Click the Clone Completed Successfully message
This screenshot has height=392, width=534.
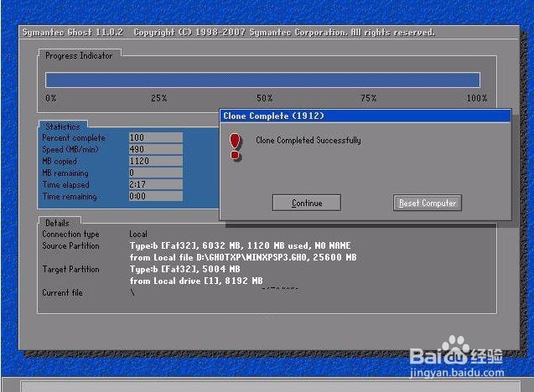pyautogui.click(x=308, y=140)
